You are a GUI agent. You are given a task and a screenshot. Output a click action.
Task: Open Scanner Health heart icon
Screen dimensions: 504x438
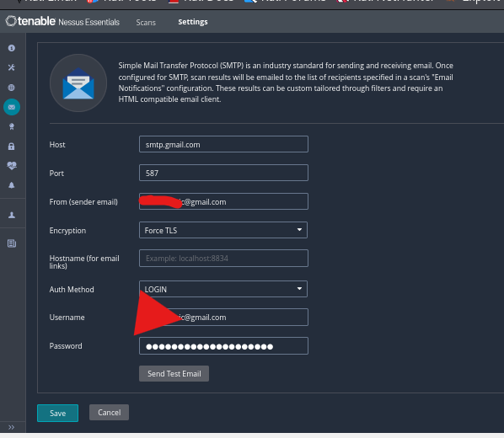click(x=12, y=166)
